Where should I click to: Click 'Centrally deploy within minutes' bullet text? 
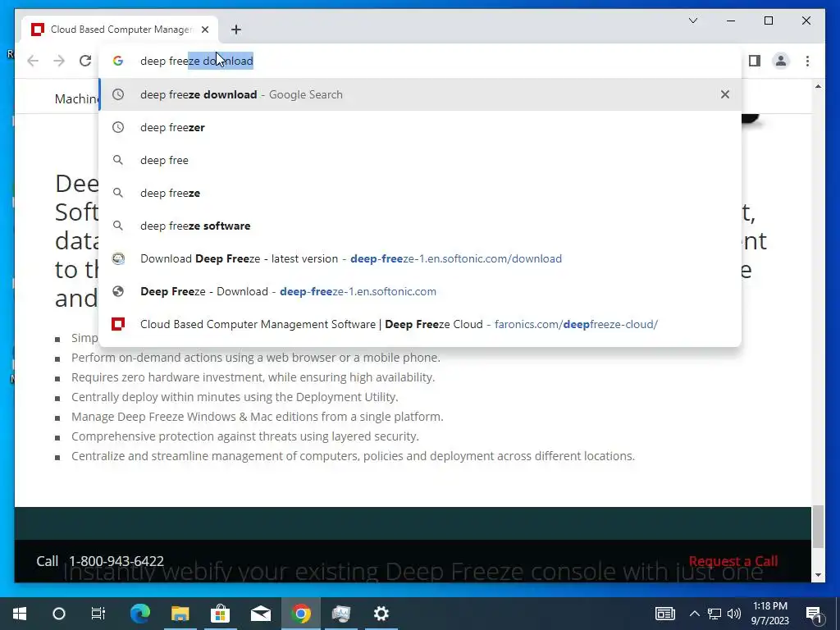[x=235, y=397]
